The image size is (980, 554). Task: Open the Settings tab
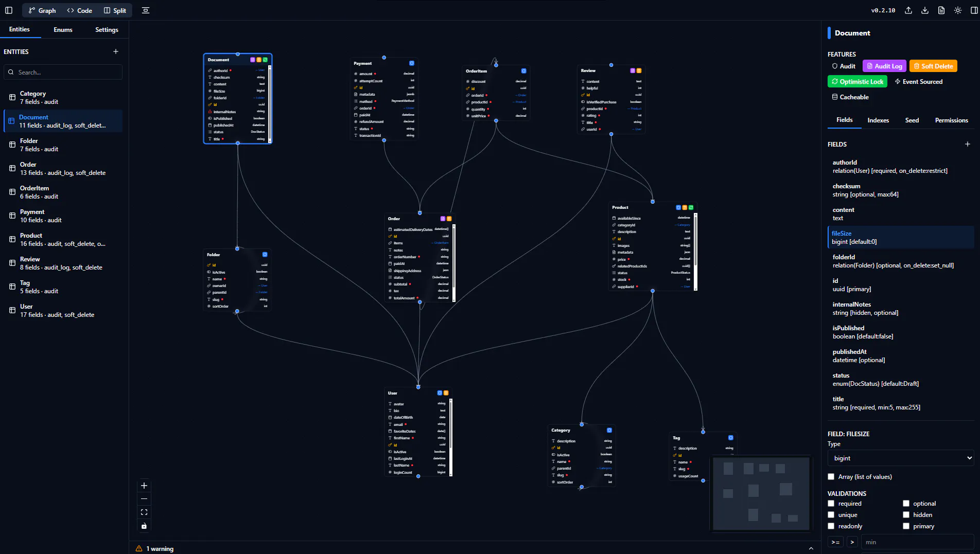point(107,30)
